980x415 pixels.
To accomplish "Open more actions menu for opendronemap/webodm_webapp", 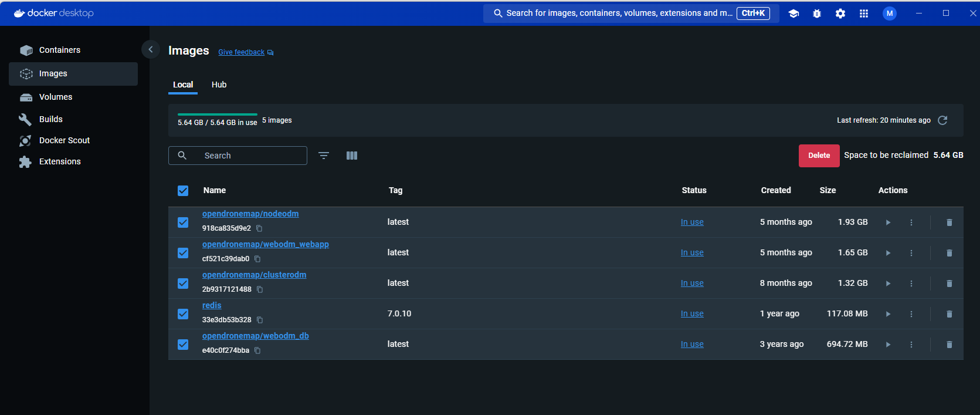I will point(911,253).
